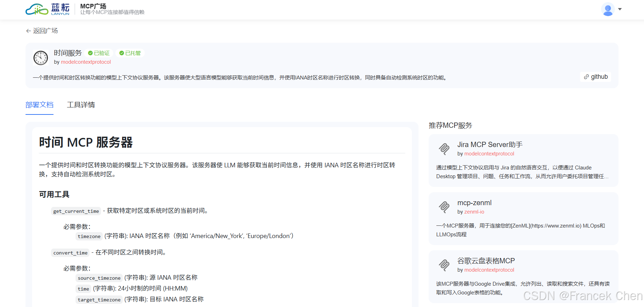Click the mcp-zenml card description text
The image size is (644, 307).
[521, 230]
